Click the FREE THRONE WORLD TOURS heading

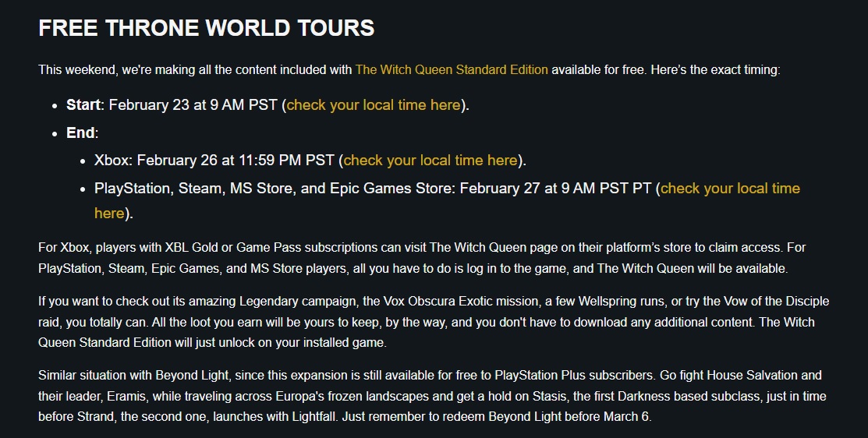(207, 27)
